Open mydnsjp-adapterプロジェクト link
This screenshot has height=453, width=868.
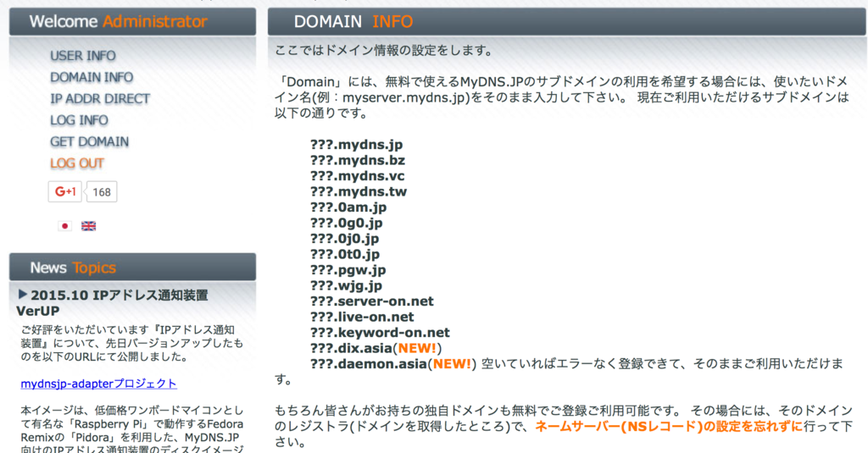(x=98, y=384)
